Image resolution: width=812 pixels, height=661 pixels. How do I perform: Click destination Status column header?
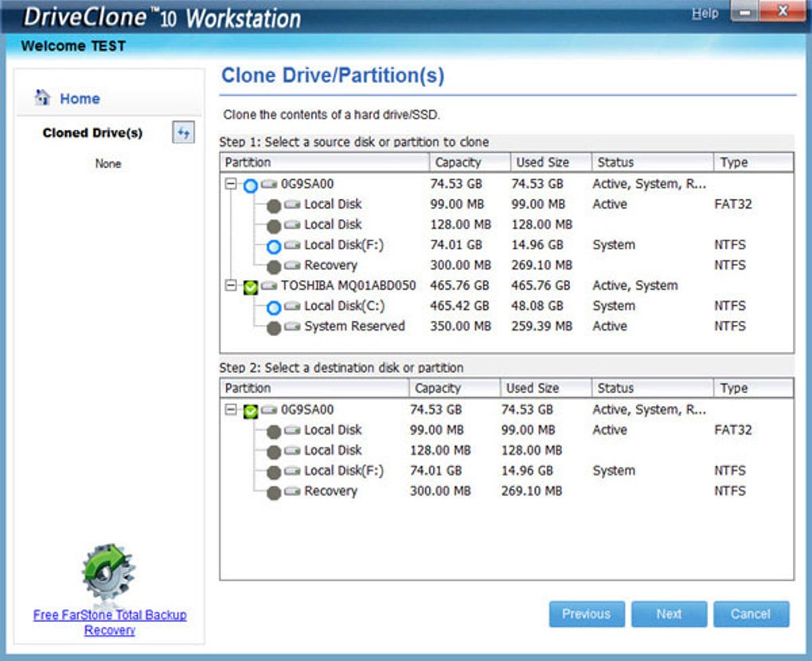pos(652,388)
